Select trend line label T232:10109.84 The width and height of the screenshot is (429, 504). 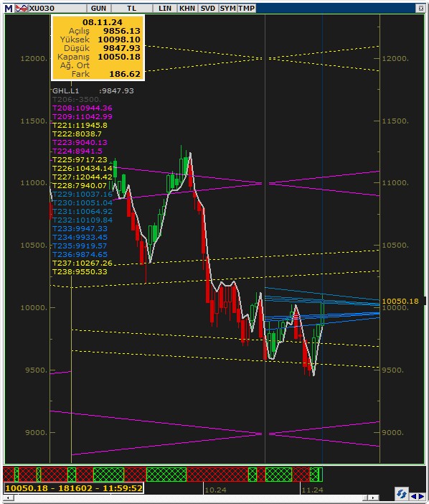[82, 220]
